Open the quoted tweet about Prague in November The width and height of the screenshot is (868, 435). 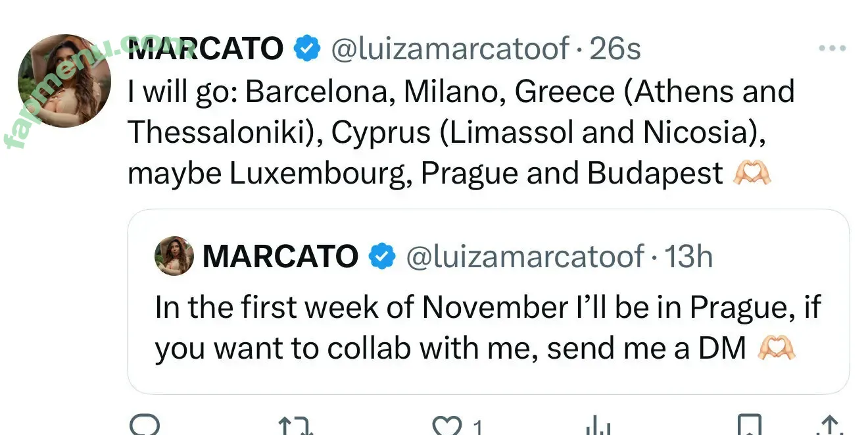click(x=487, y=327)
